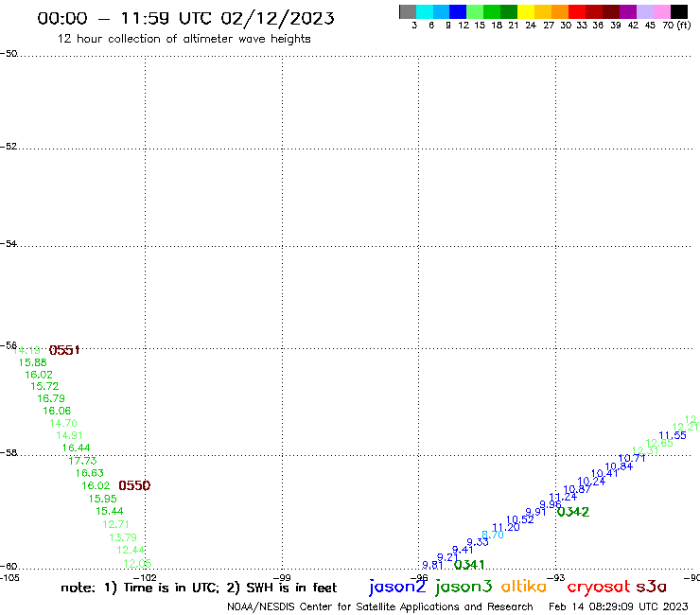Click the blue wave height value 10.87
700x615 pixels.
tap(577, 489)
